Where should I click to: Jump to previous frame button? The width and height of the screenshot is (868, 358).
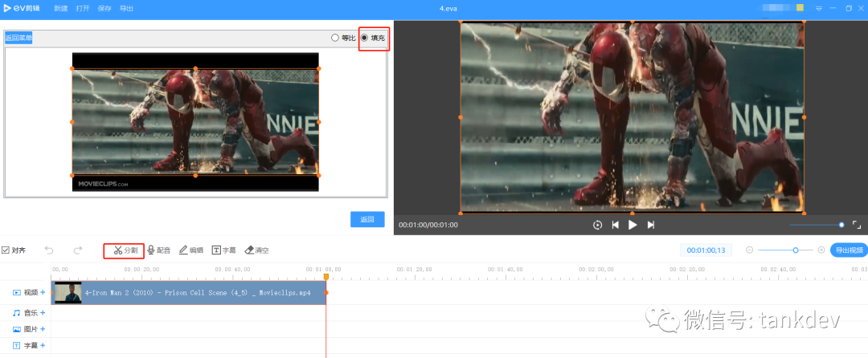click(x=615, y=225)
